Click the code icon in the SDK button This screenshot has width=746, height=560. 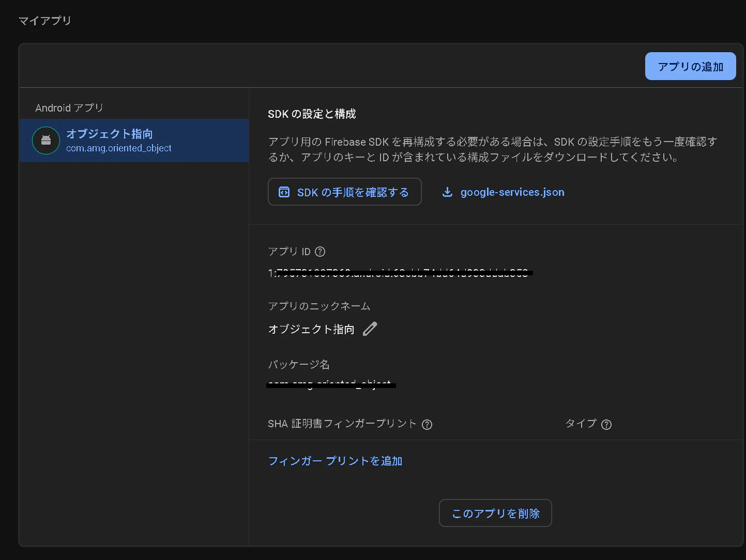284,192
